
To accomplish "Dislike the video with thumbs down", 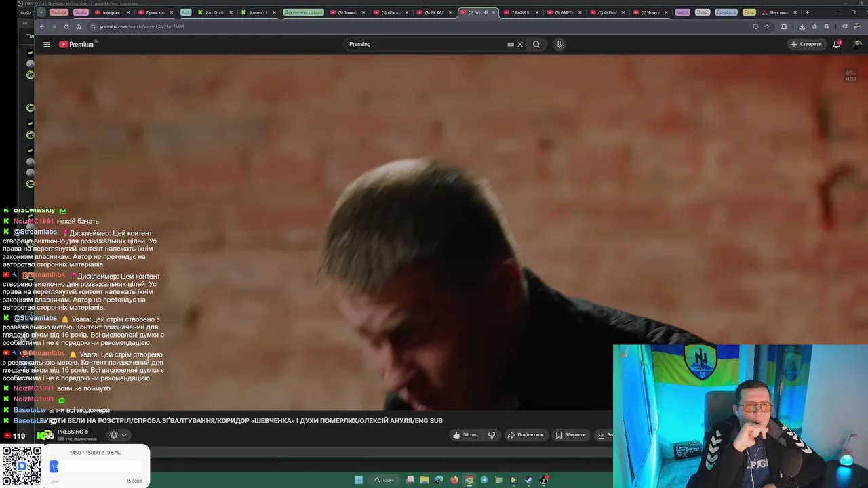I will (x=492, y=435).
